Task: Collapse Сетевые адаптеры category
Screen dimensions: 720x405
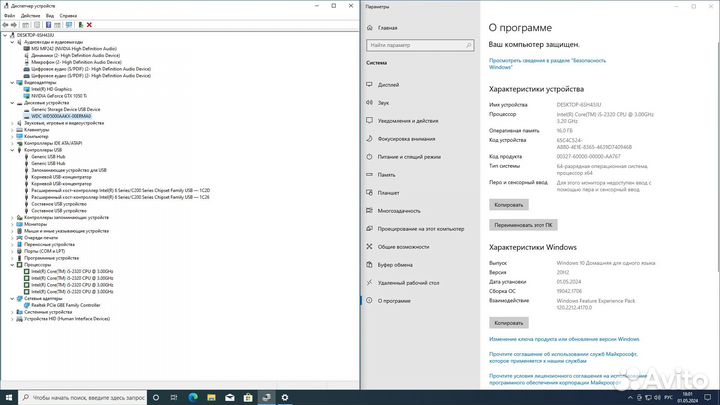Action: (x=12, y=298)
